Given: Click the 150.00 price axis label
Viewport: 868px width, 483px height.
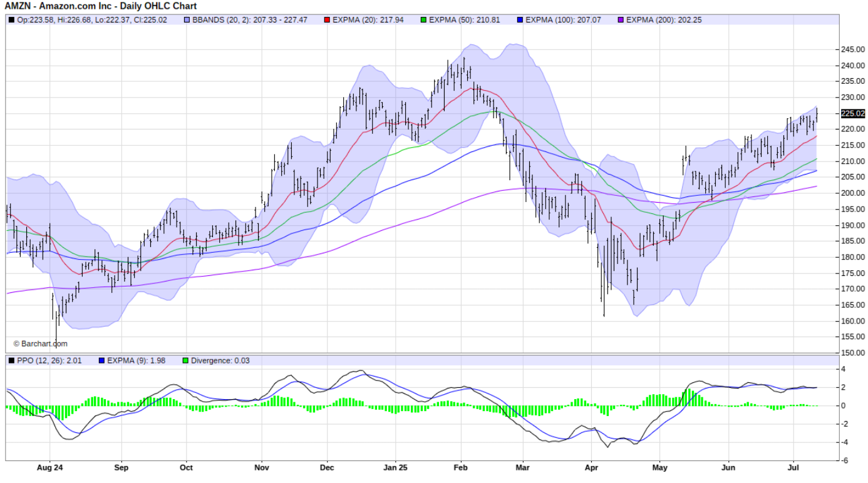Looking at the screenshot, I should pyautogui.click(x=854, y=353).
